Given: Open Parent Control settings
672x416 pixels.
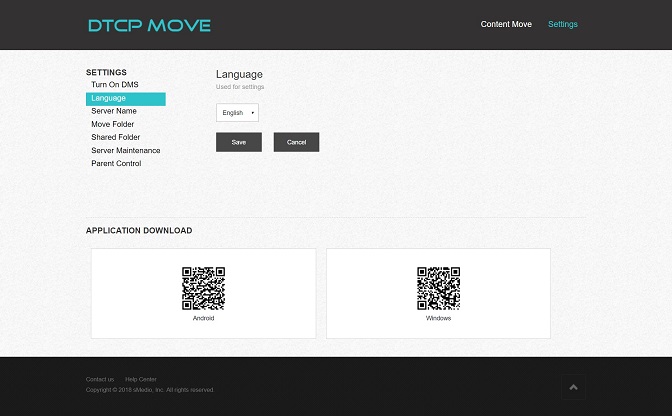Looking at the screenshot, I should 116,163.
